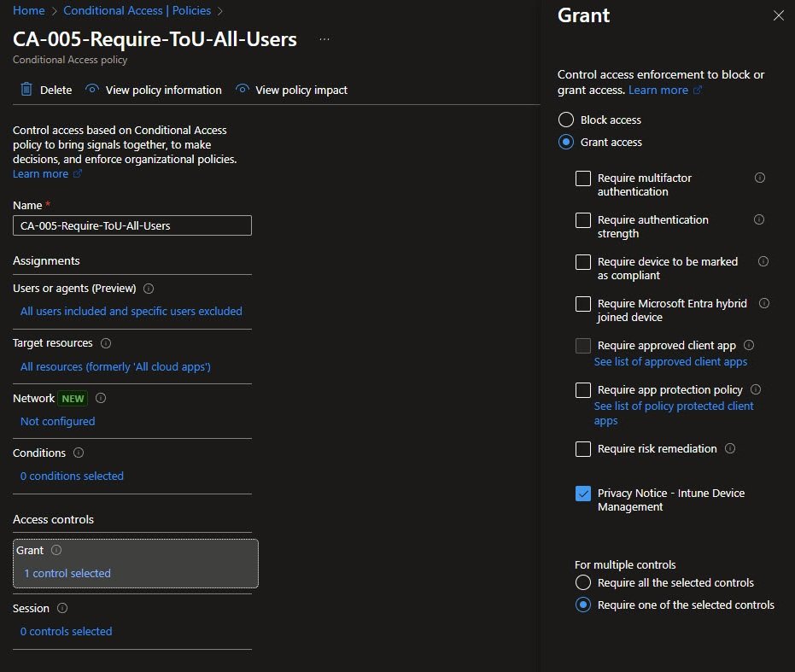Close the Grant panel

pos(778,15)
